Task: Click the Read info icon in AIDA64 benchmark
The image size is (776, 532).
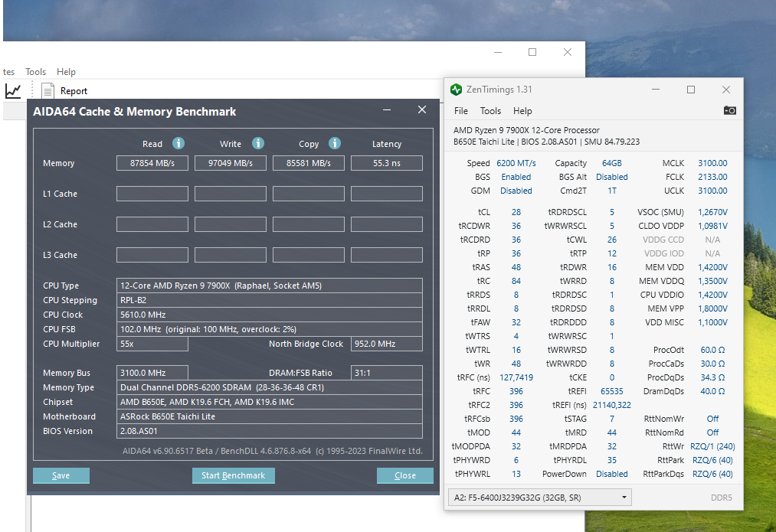Action: [x=178, y=143]
